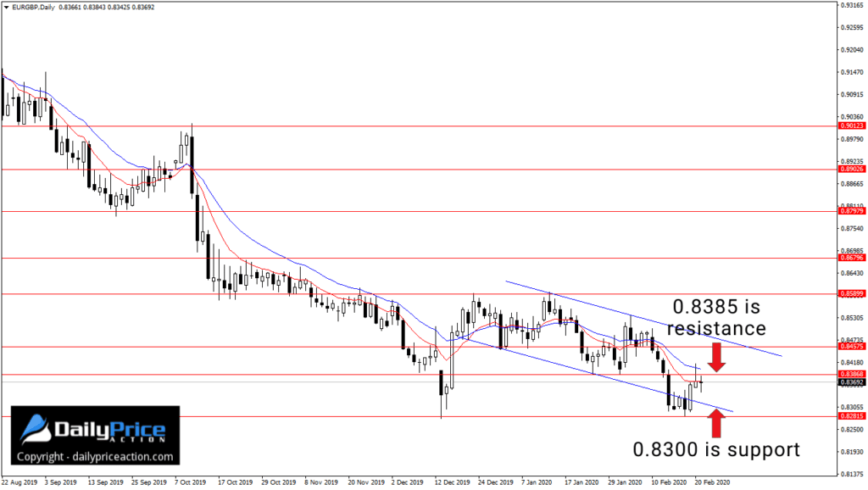868x490 pixels.
Task: Click the 0.81930 price scale value
Action: click(x=853, y=452)
